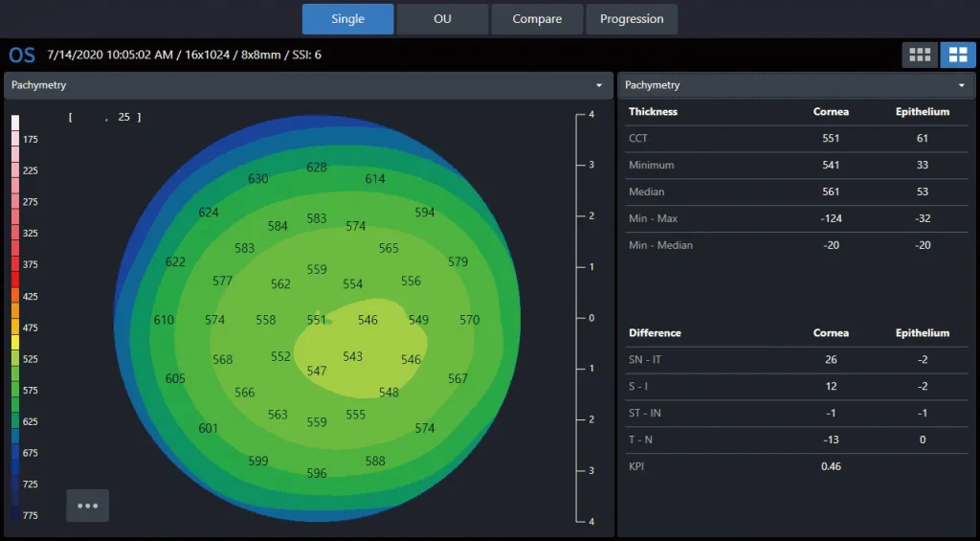Click the Cornea column header in Difference table

click(x=830, y=333)
